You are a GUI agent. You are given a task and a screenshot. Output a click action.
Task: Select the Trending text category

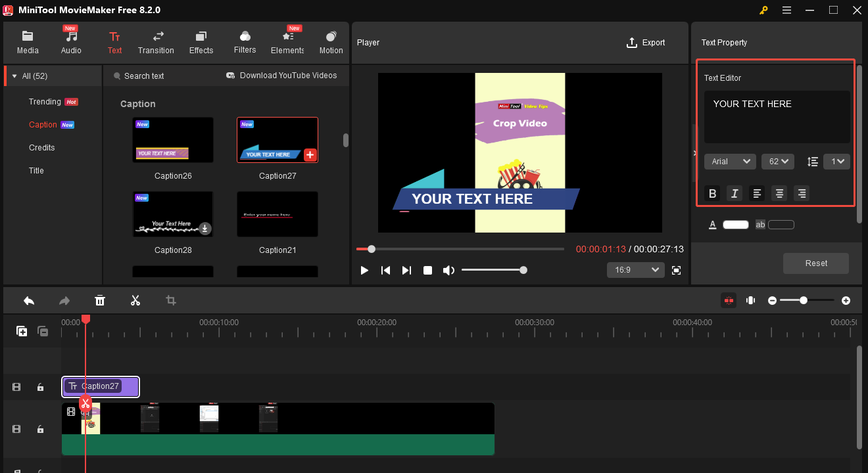pos(45,102)
